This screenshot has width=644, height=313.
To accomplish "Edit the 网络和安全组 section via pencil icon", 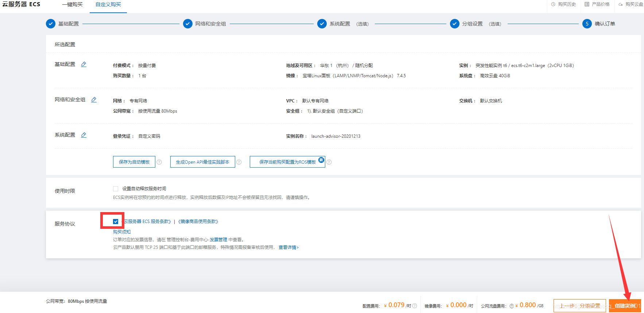I will (94, 99).
